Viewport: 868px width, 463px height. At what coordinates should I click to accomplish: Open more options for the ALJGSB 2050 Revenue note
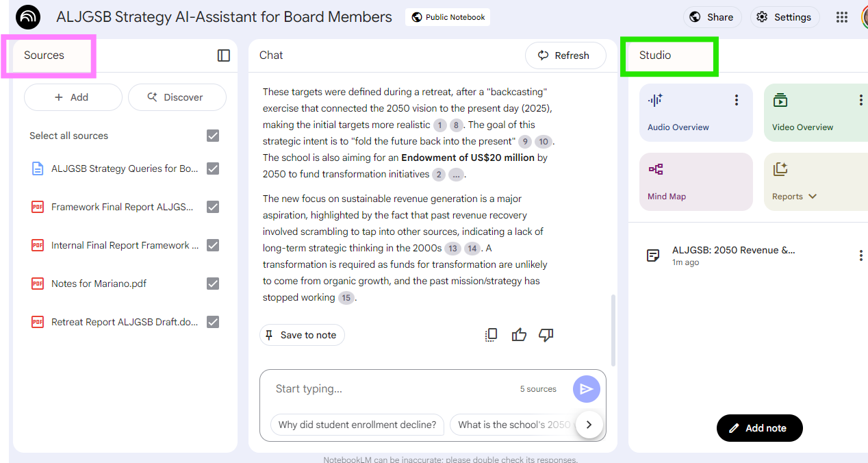click(860, 255)
